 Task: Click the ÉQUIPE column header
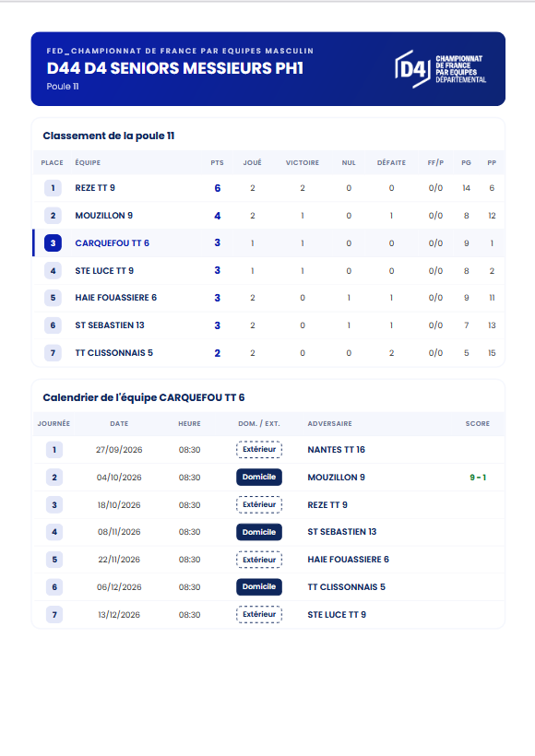(x=88, y=163)
